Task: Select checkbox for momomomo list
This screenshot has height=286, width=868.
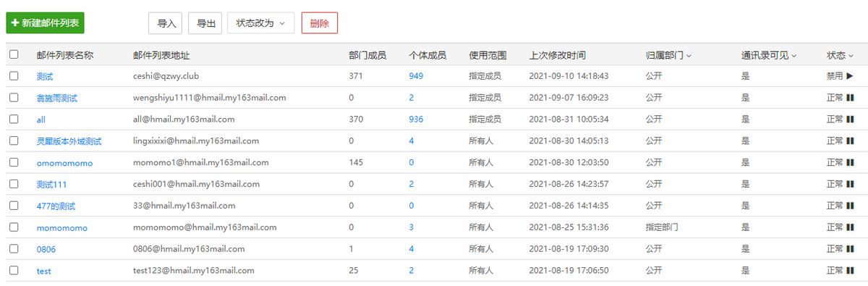Action: tap(14, 227)
